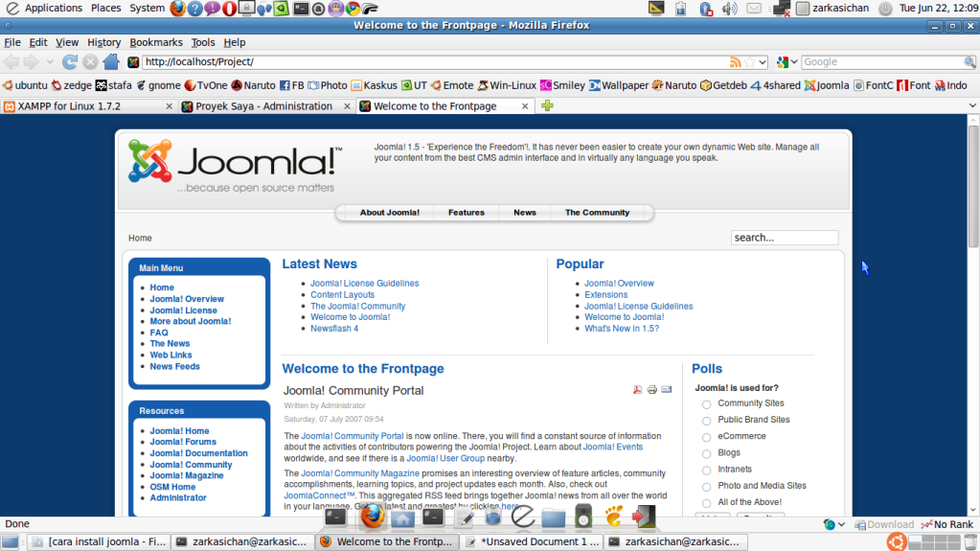Close the Welcome to the Frontpage tab

525,106
